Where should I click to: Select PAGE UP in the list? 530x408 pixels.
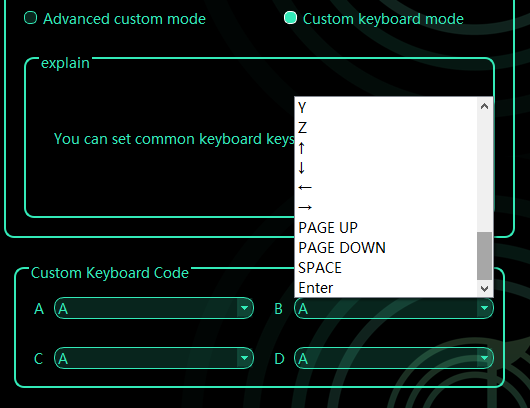click(x=386, y=227)
